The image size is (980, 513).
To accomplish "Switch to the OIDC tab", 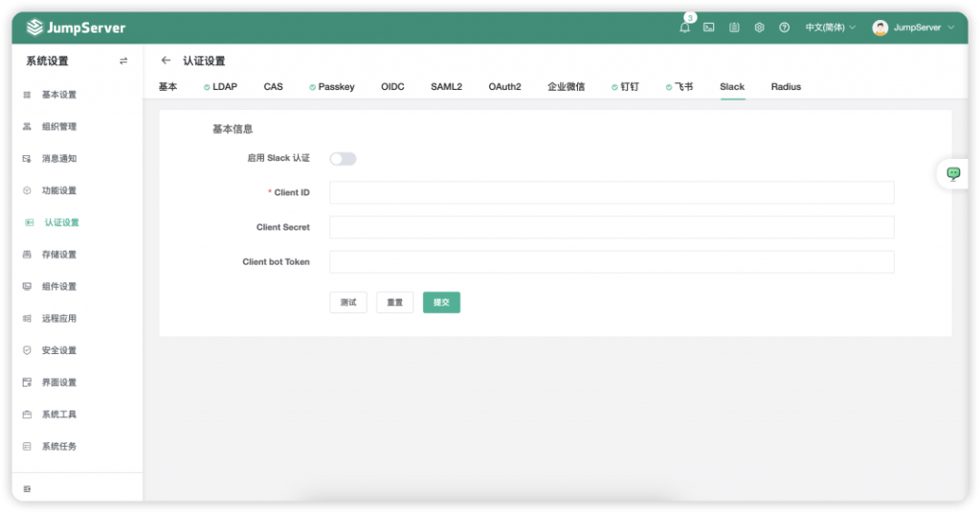I will [x=392, y=87].
